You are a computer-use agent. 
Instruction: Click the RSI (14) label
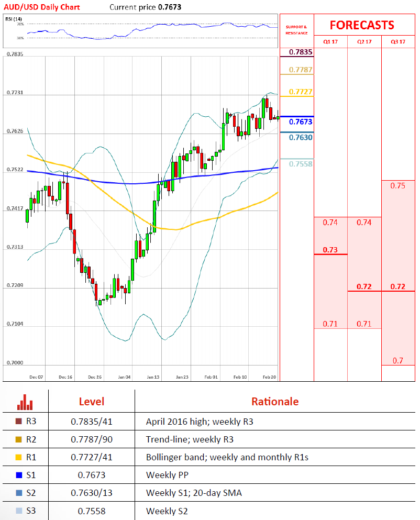(x=14, y=19)
